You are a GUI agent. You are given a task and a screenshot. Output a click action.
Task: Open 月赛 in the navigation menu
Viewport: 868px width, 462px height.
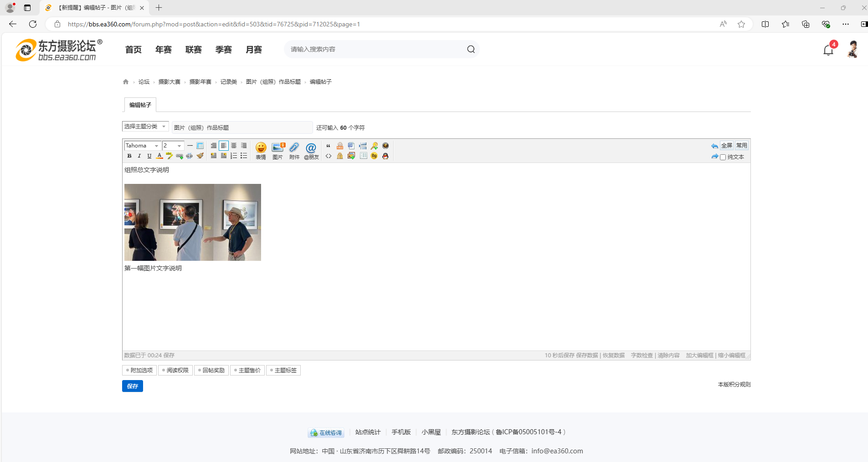tap(254, 50)
